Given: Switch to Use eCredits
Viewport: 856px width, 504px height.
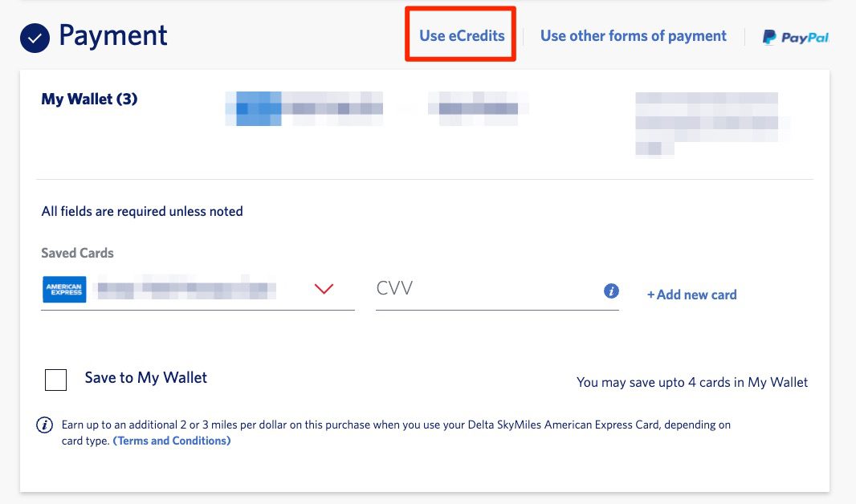Looking at the screenshot, I should pyautogui.click(x=460, y=35).
